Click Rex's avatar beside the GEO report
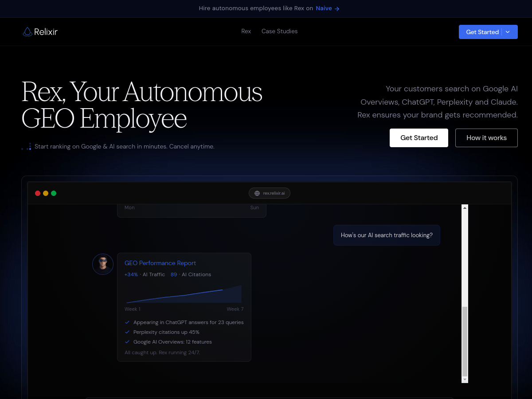 [x=103, y=264]
